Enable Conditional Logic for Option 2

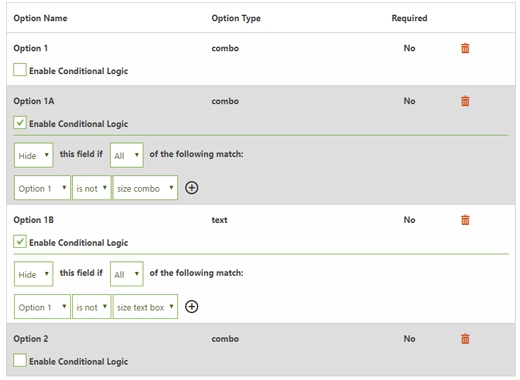(20, 360)
